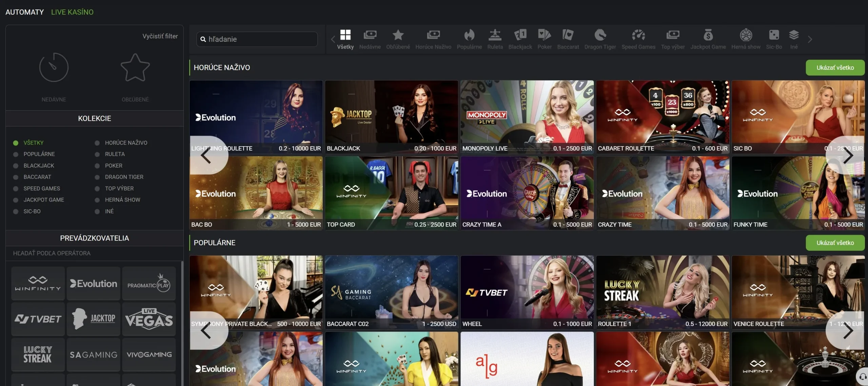Select the Populárne flame icon
Screen dimensions: 868x386
469,35
